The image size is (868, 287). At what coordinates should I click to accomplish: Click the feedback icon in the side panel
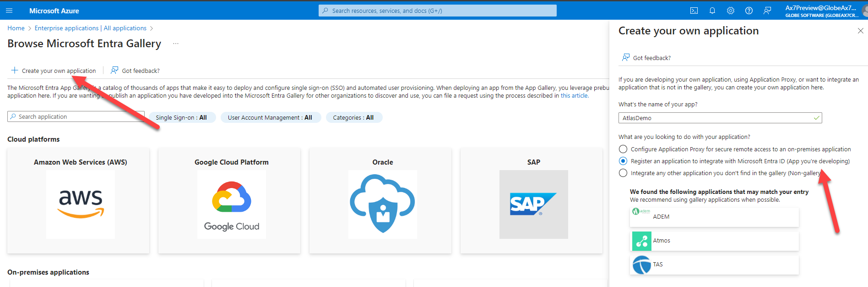625,57
